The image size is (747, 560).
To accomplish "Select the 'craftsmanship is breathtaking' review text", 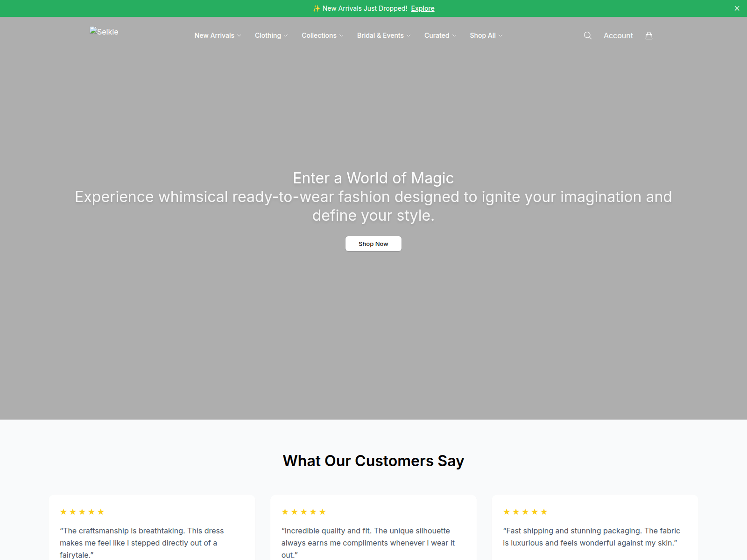I will coord(142,543).
